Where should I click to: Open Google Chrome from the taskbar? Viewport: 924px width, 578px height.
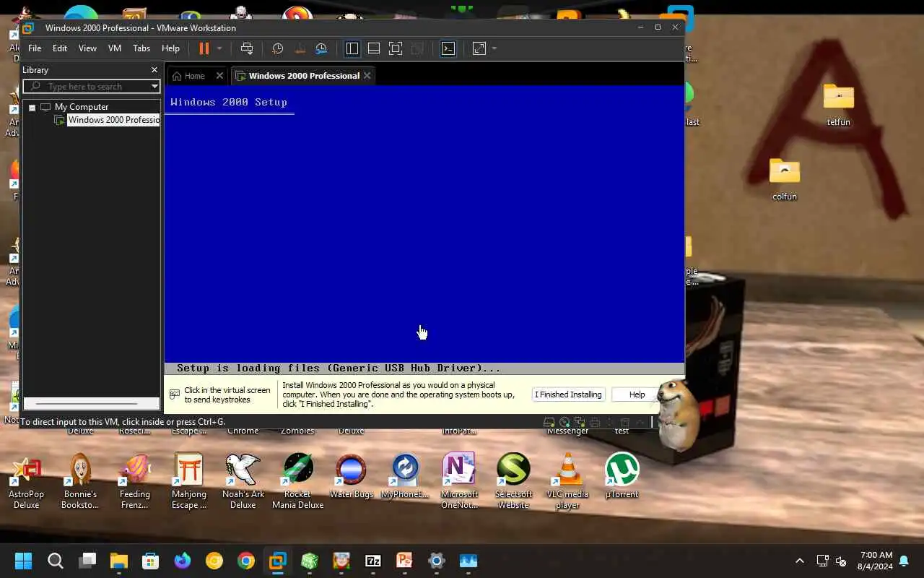[246, 561]
